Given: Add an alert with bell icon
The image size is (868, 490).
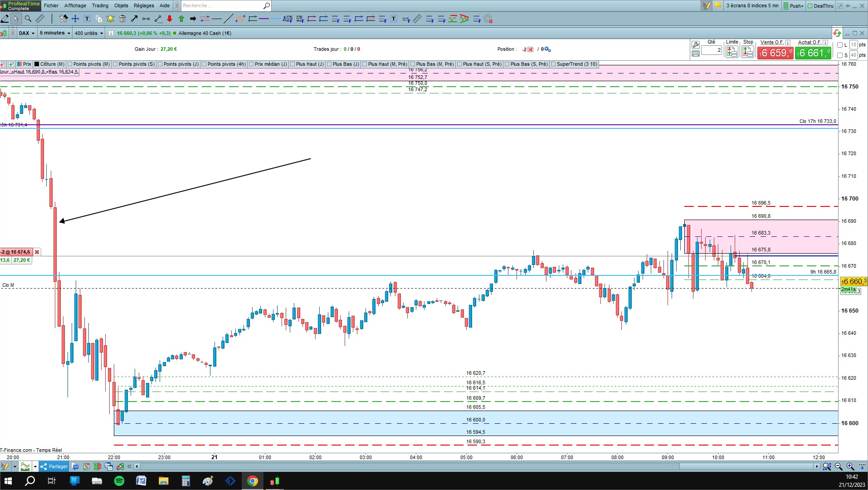Looking at the screenshot, I should click(110, 19).
